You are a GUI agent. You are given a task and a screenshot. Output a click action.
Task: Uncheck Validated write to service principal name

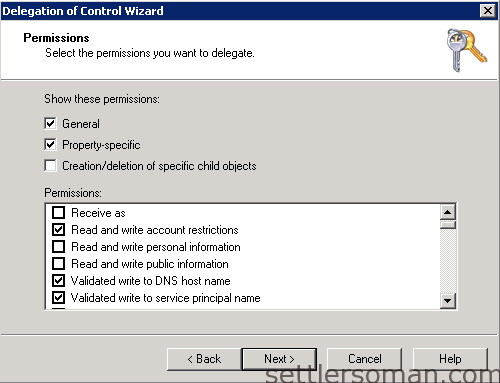[59, 298]
